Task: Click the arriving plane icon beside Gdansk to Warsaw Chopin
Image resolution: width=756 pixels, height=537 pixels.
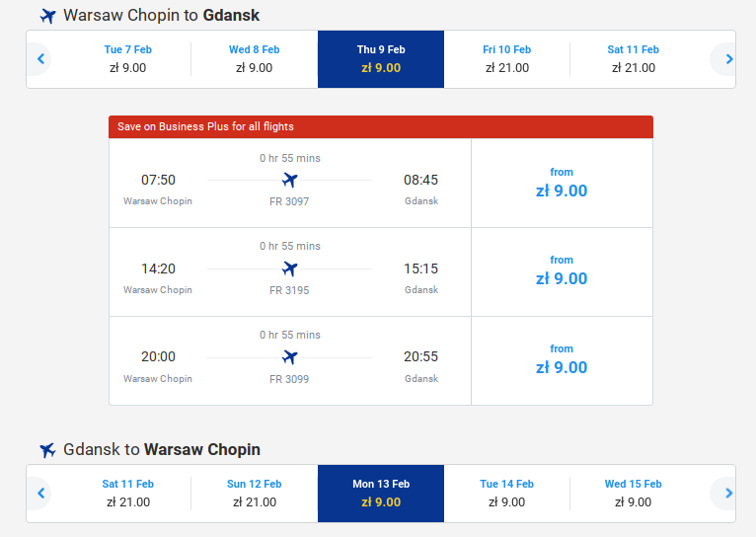Action: (x=47, y=450)
